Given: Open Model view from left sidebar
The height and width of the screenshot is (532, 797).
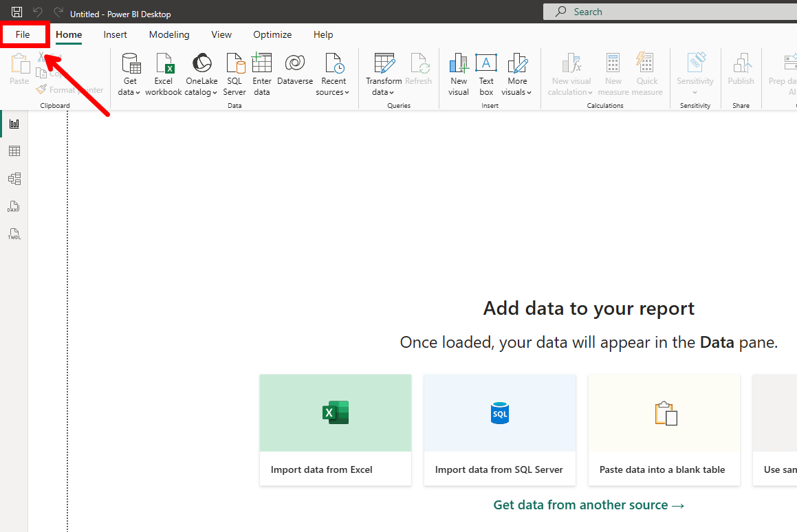Looking at the screenshot, I should [x=14, y=179].
